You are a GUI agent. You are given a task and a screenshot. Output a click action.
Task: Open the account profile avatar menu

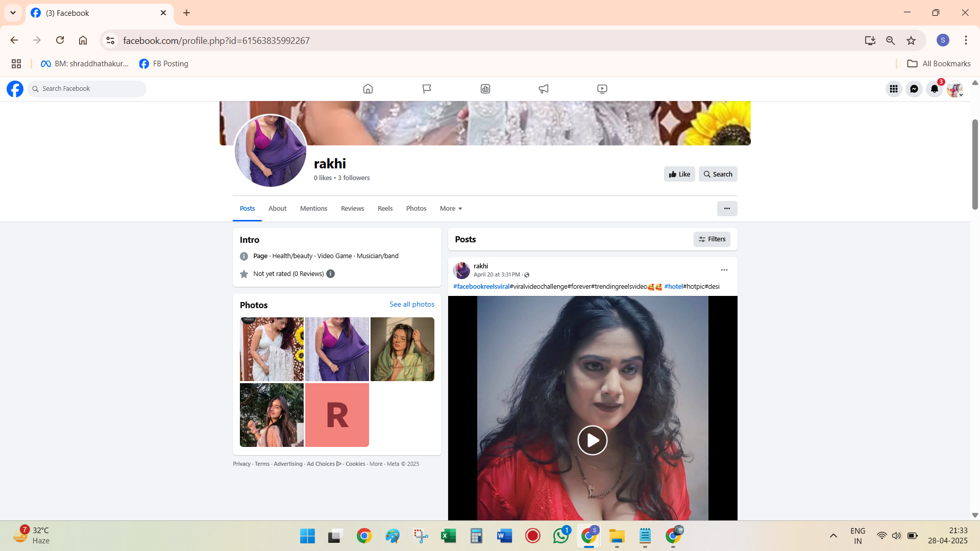pyautogui.click(x=955, y=89)
